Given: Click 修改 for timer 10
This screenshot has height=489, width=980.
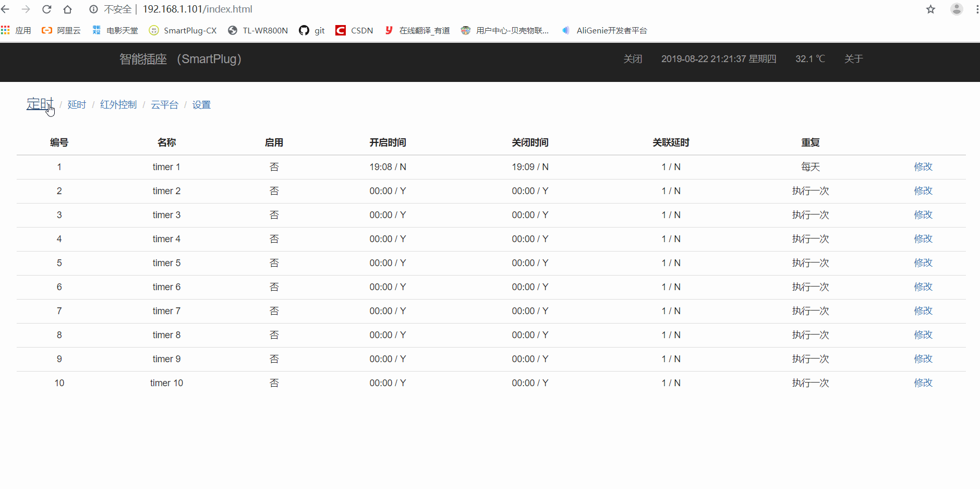Looking at the screenshot, I should pyautogui.click(x=923, y=383).
